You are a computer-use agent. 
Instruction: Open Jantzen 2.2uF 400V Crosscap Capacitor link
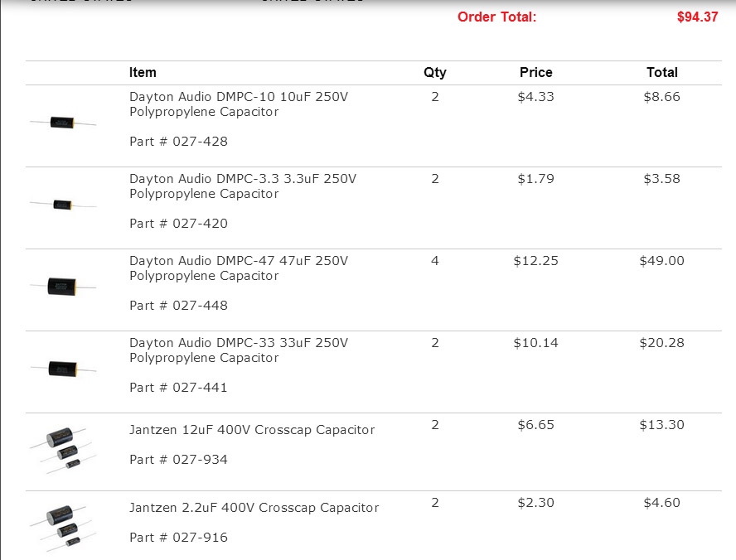pyautogui.click(x=254, y=508)
